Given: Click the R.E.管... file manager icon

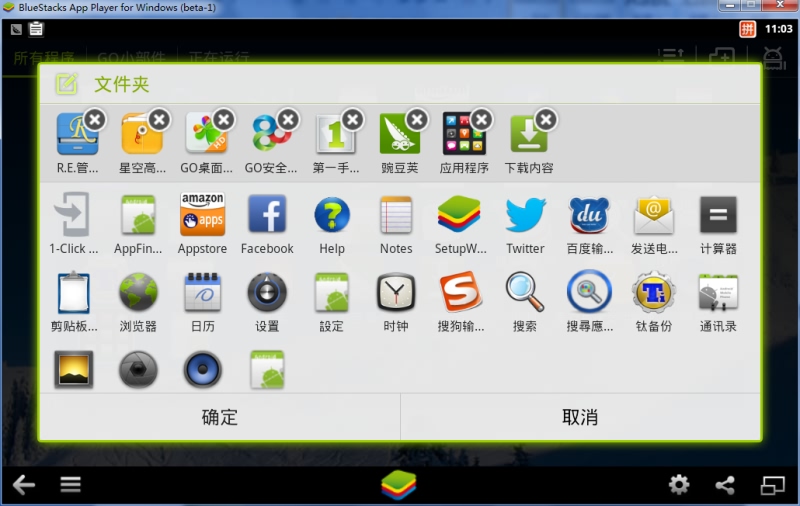Looking at the screenshot, I should 77,135.
